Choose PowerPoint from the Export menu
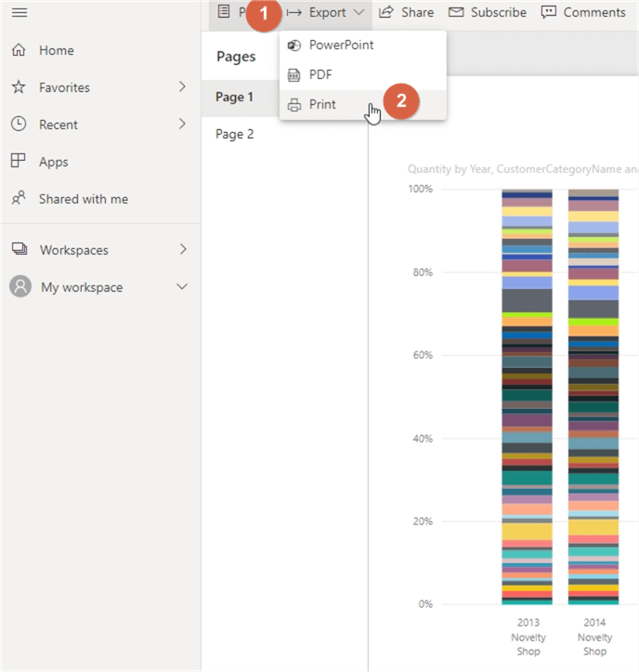The width and height of the screenshot is (639, 672). 341,45
